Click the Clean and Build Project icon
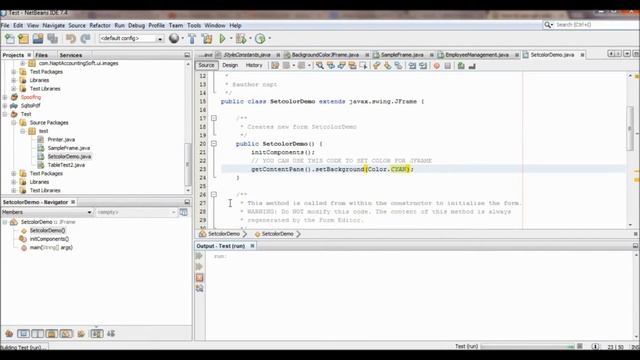 (207, 39)
